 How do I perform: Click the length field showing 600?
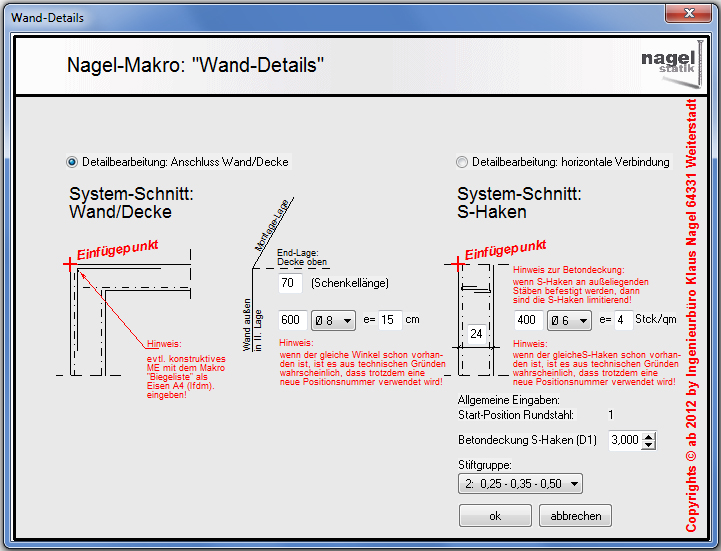click(291, 320)
